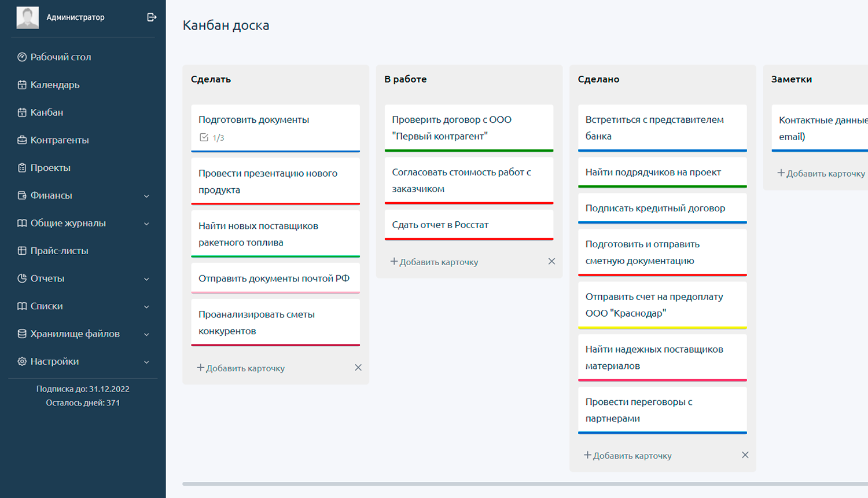Click the Контрагенты briefcase icon

[22, 140]
